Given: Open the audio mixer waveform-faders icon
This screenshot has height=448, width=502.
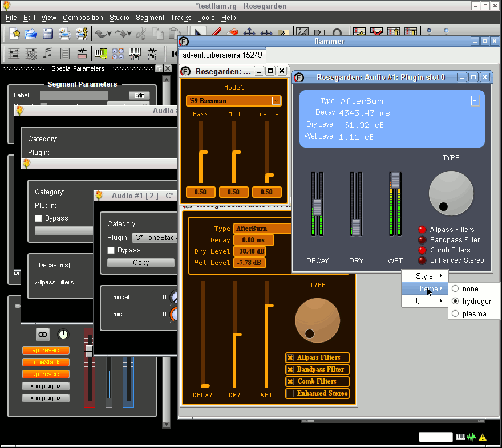Looking at the screenshot, I should [x=152, y=54].
